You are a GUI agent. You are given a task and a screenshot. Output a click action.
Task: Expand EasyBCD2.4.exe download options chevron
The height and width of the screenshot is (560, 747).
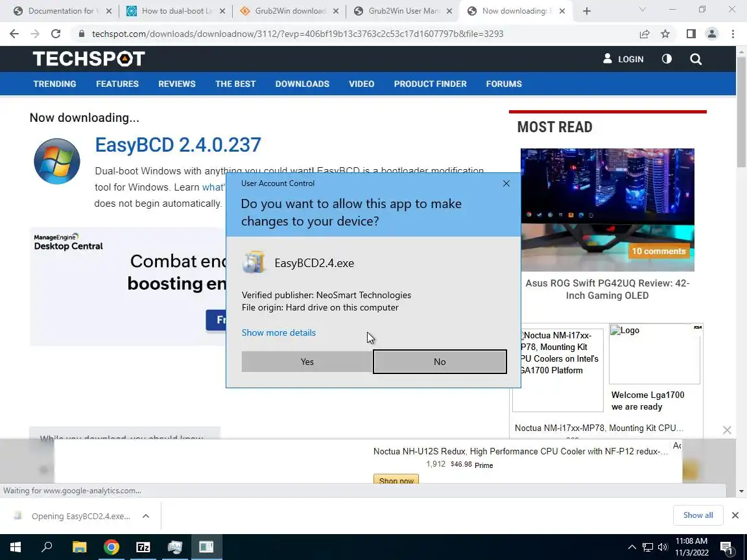point(146,516)
